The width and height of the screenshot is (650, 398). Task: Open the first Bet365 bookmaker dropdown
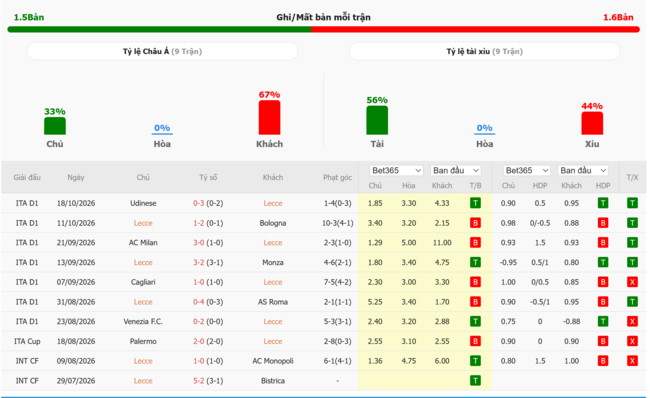click(396, 170)
